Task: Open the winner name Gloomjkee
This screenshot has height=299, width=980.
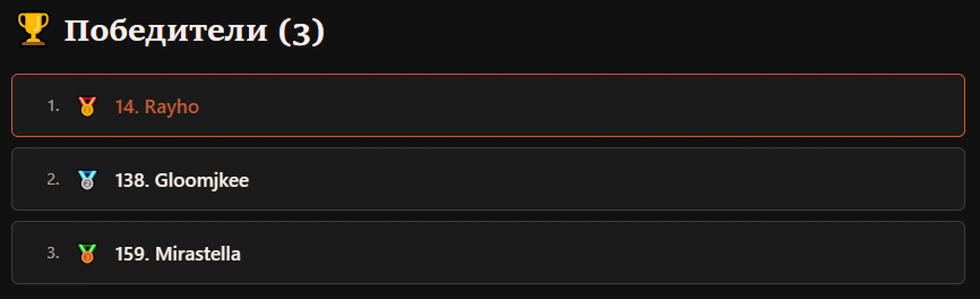Action: click(x=202, y=181)
